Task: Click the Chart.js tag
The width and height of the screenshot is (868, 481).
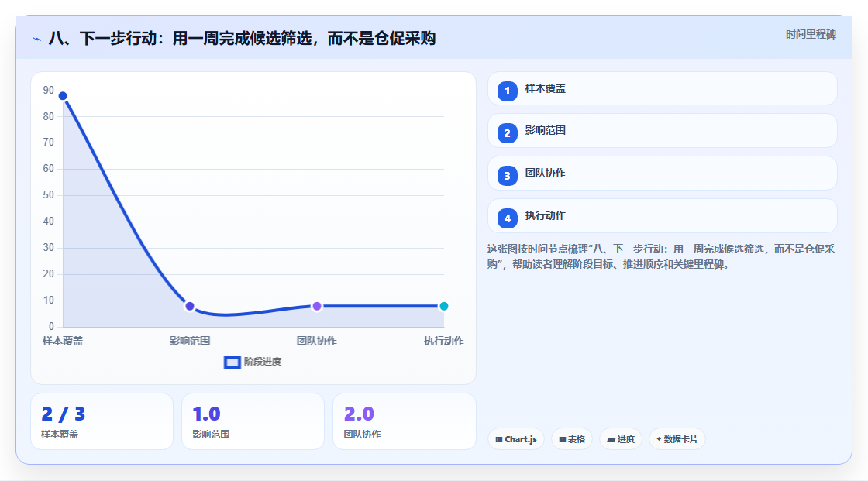Action: click(x=516, y=439)
